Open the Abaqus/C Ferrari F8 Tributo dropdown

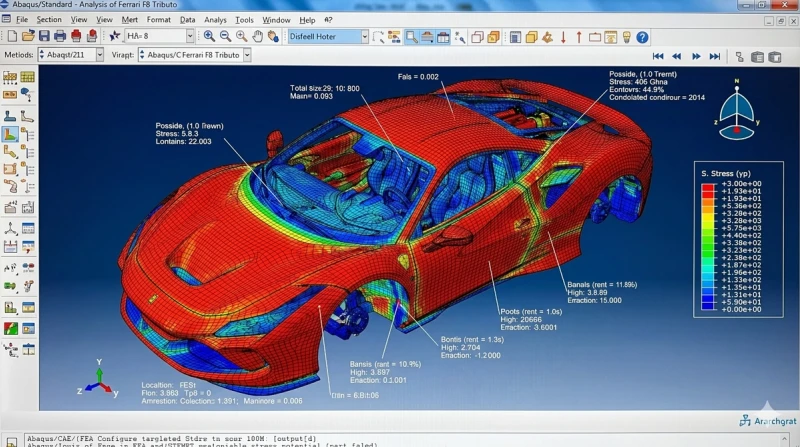(247, 55)
